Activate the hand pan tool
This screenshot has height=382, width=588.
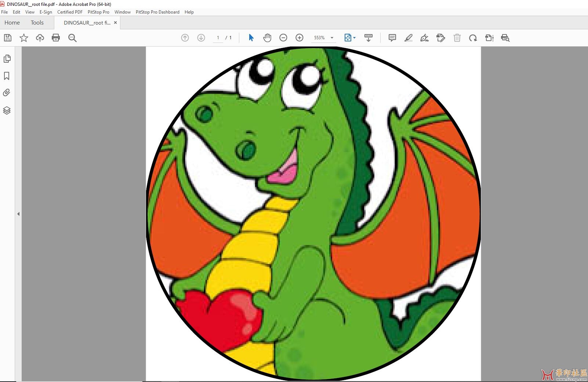click(x=267, y=38)
